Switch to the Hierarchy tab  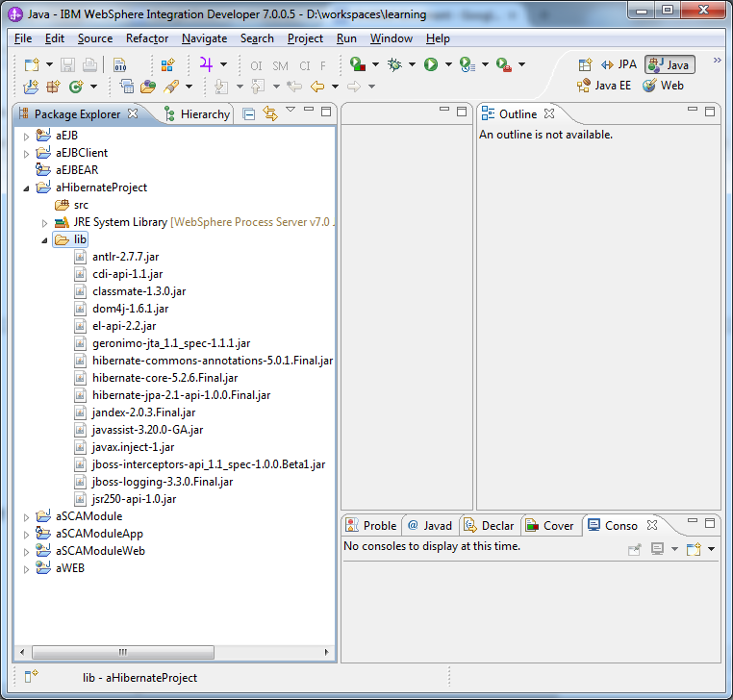pos(197,114)
